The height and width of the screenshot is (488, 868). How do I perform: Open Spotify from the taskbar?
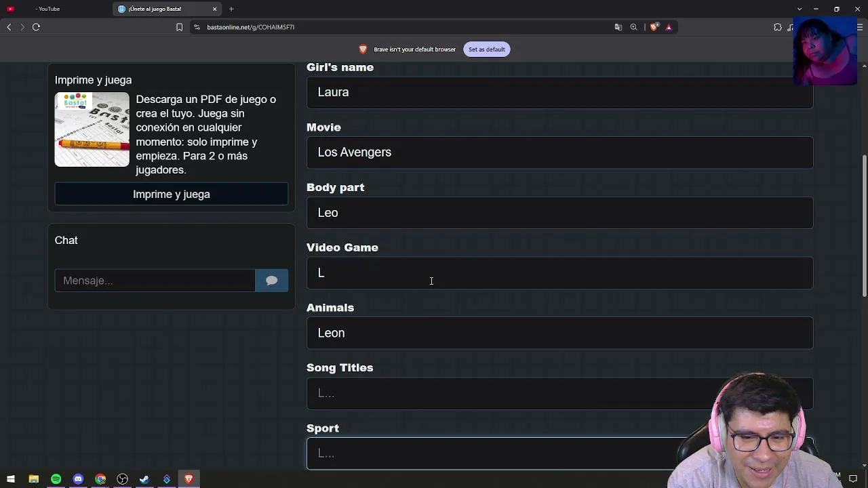(56, 479)
